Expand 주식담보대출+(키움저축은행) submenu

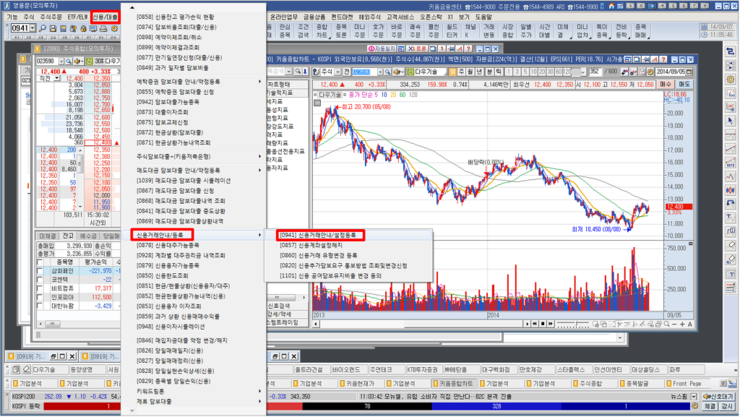pyautogui.click(x=193, y=157)
